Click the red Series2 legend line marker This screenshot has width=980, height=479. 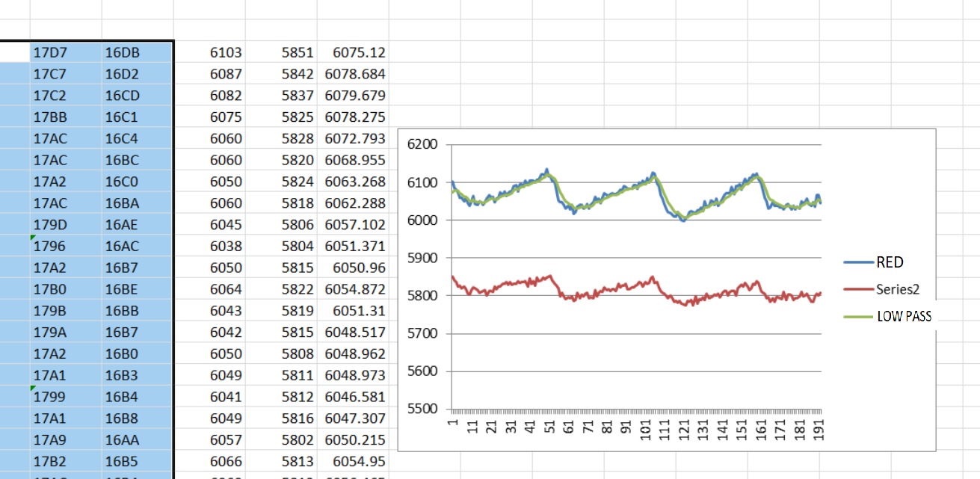click(858, 289)
